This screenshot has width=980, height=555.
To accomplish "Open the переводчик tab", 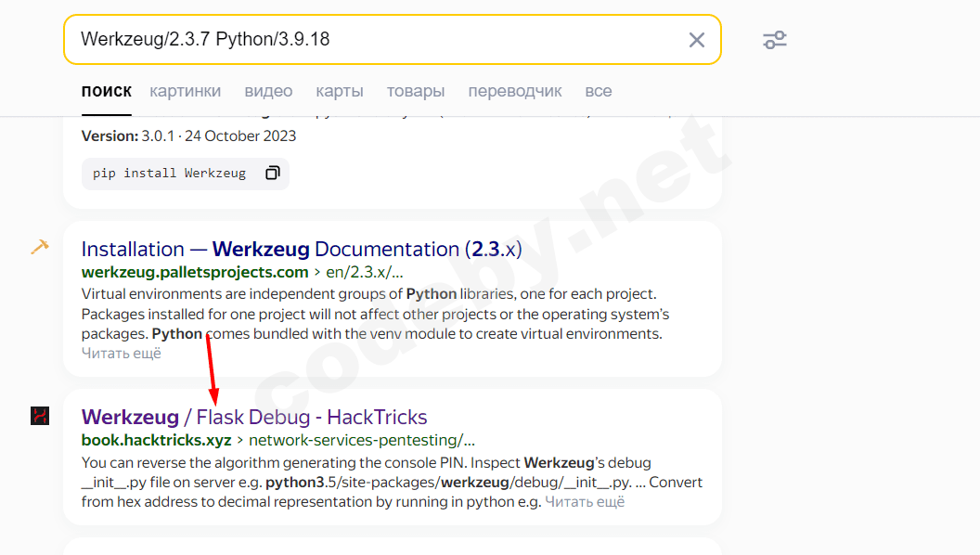I will coord(514,91).
